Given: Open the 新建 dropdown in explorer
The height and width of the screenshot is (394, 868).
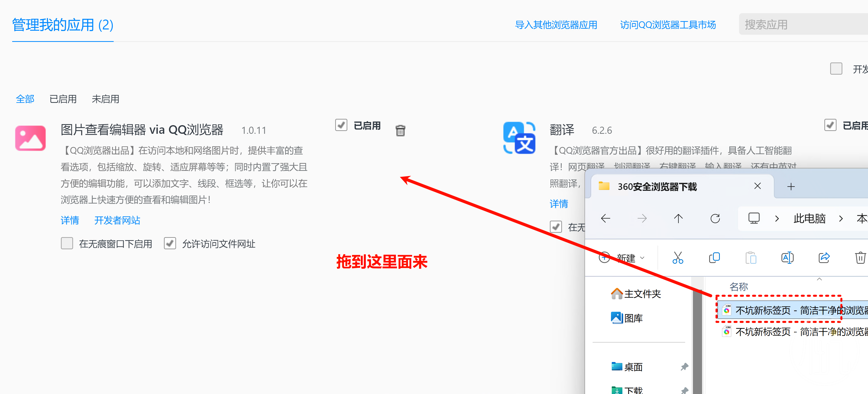Looking at the screenshot, I should click(622, 258).
